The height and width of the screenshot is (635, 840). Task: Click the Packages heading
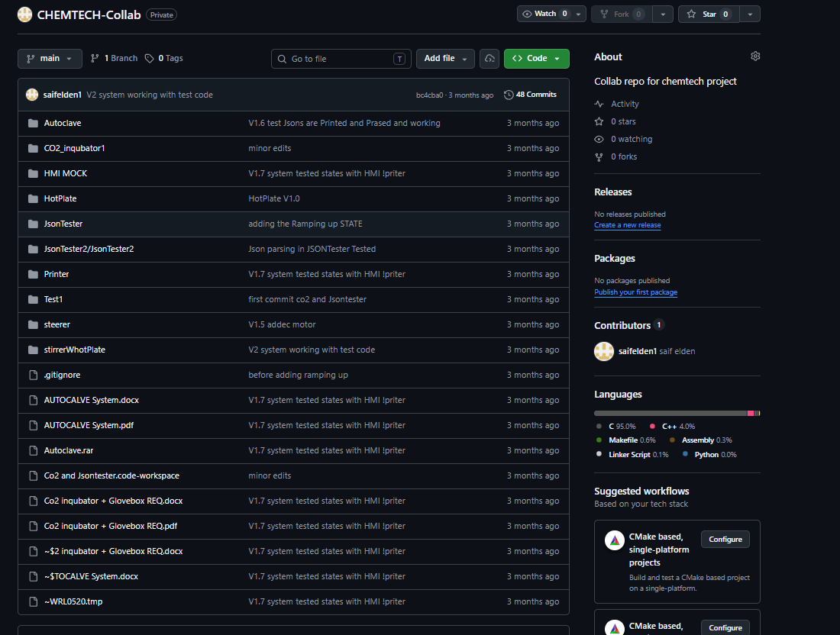(x=615, y=259)
